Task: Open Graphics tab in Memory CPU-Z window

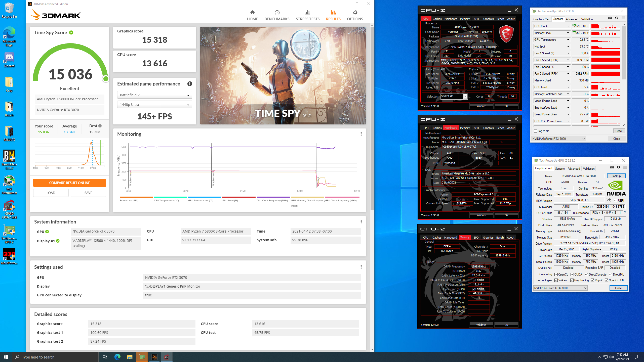Action: pos(488,238)
